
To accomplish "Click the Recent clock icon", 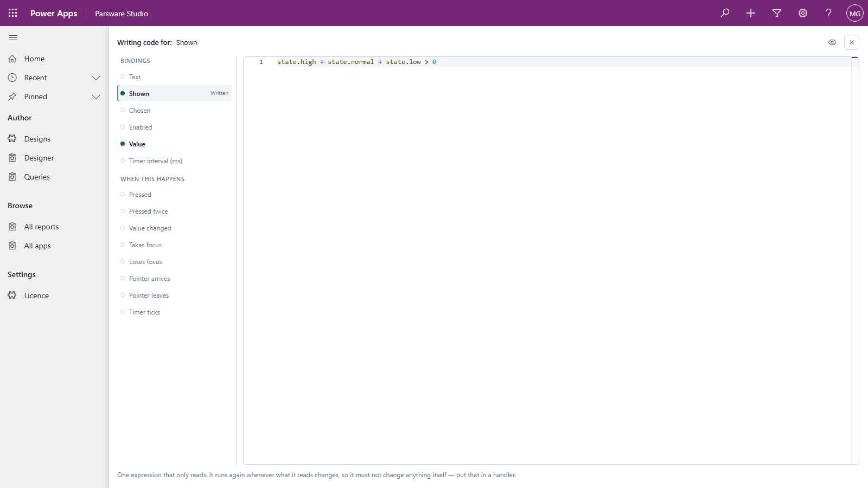I will click(x=12, y=78).
